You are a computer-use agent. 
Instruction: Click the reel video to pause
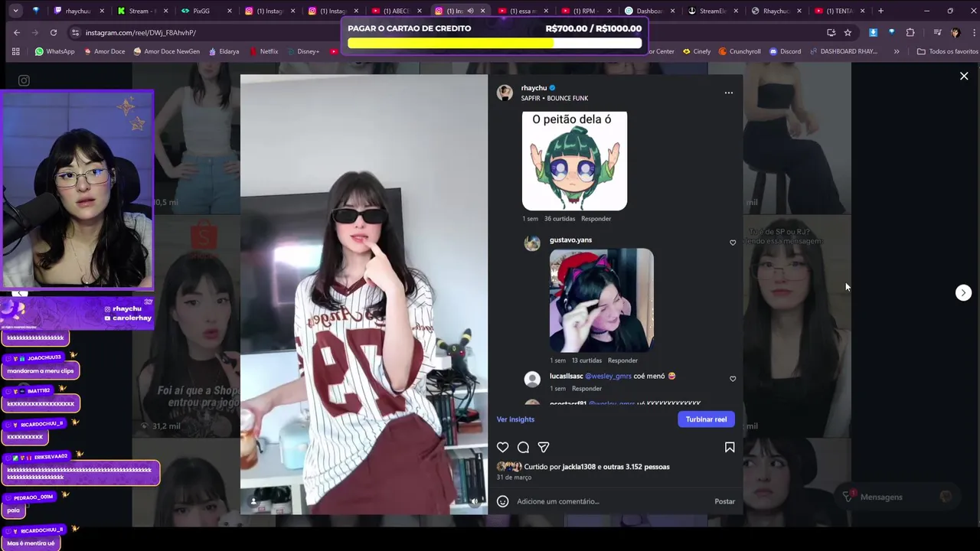tap(364, 295)
